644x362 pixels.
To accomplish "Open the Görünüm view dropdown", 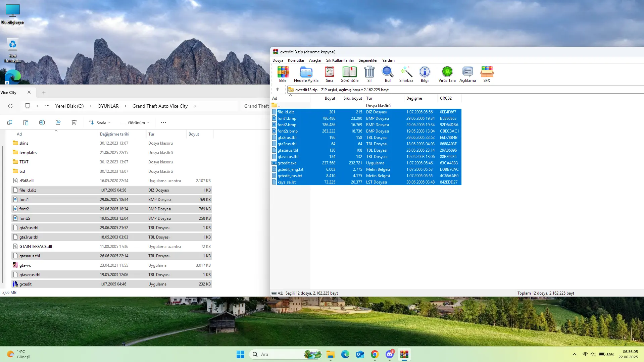I will [x=135, y=122].
